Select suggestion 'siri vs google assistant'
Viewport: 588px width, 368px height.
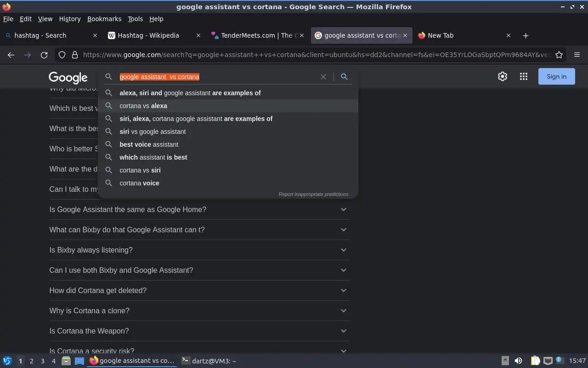(x=228, y=132)
